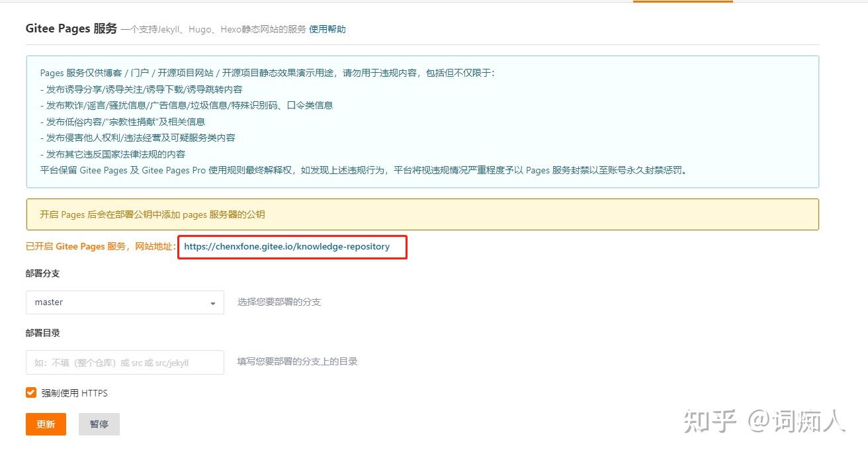This screenshot has height=456, width=868.
Task: Click the orange 更新 button
Action: [x=45, y=424]
